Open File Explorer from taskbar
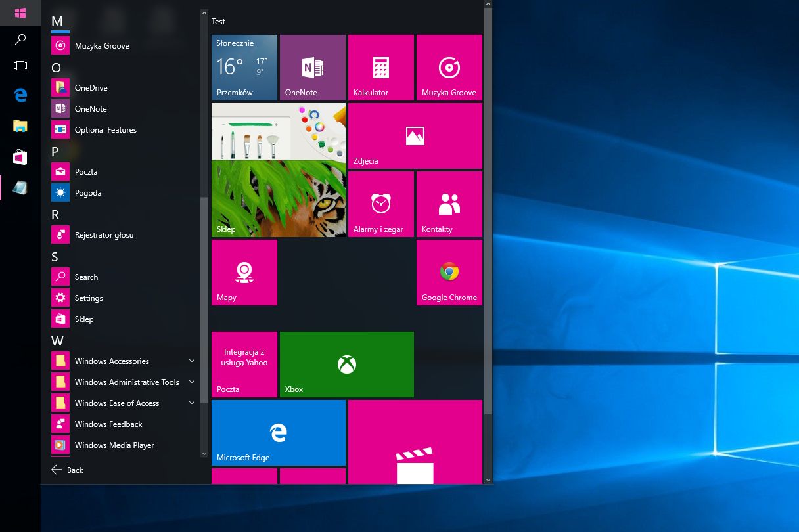The width and height of the screenshot is (799, 532). coord(20,126)
